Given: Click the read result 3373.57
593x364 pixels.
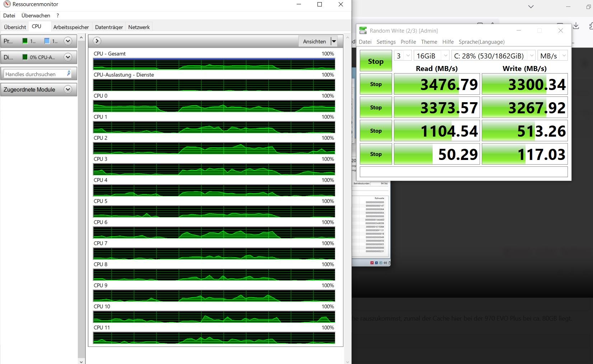Looking at the screenshot, I should click(x=437, y=107).
